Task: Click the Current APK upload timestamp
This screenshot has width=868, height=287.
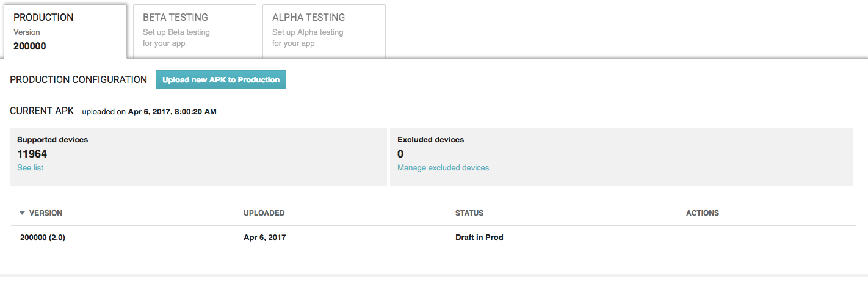Action: [172, 112]
